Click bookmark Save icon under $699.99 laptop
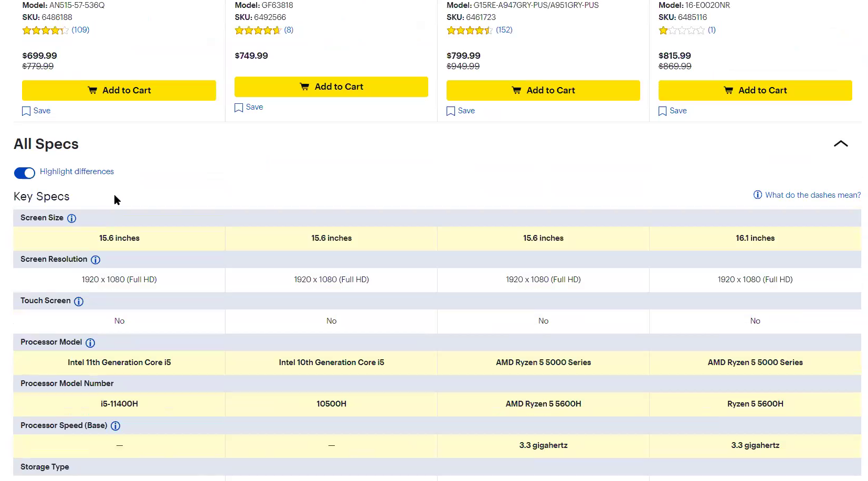Screen dimensions: 868x481 pyautogui.click(x=26, y=111)
